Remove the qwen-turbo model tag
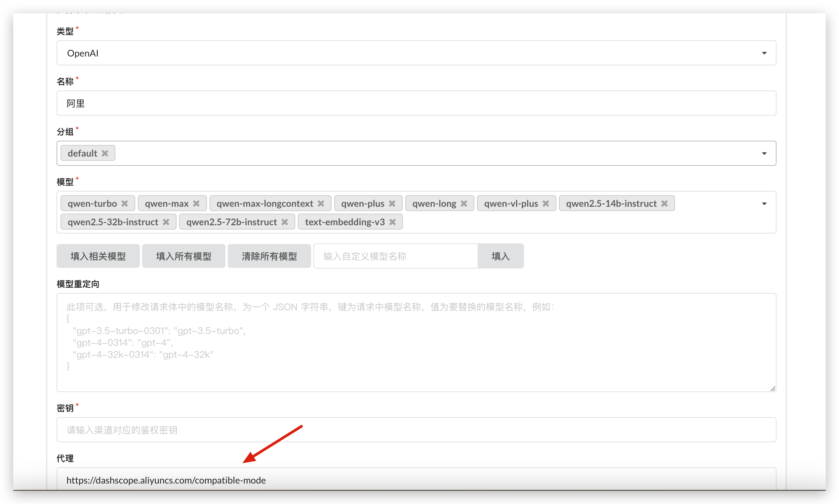The width and height of the screenshot is (839, 504). click(x=124, y=203)
